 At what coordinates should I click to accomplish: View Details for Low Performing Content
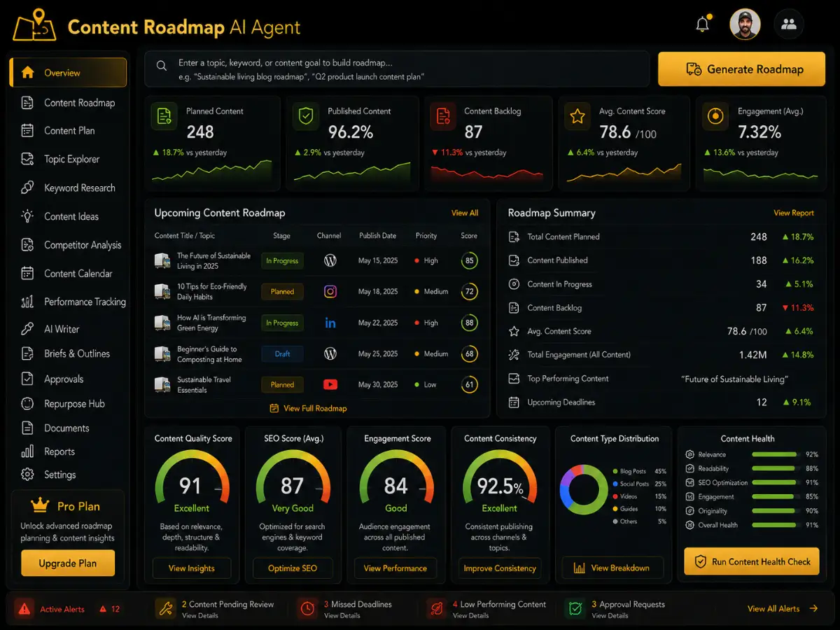[x=471, y=616]
